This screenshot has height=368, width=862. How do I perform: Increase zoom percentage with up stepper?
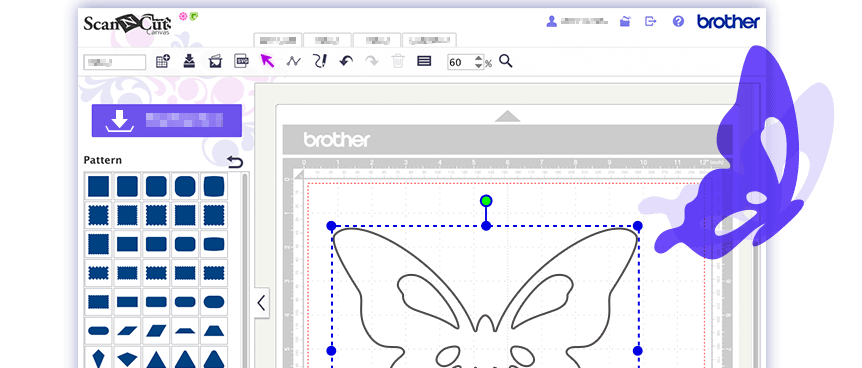(479, 58)
